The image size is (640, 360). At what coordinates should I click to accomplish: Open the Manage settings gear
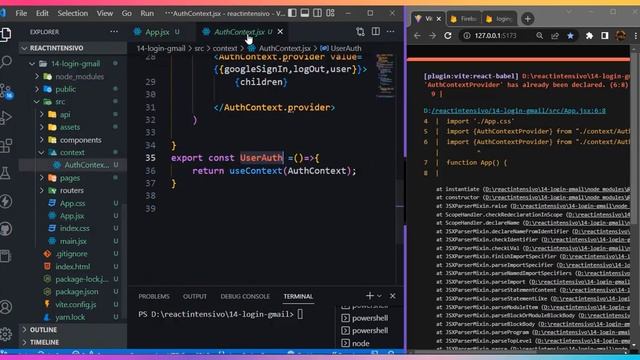[6, 334]
